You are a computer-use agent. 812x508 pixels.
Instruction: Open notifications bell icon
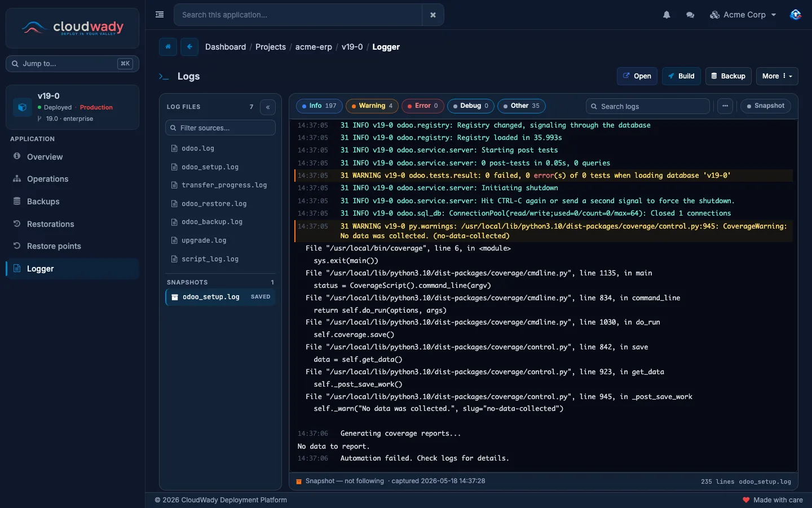coord(667,15)
